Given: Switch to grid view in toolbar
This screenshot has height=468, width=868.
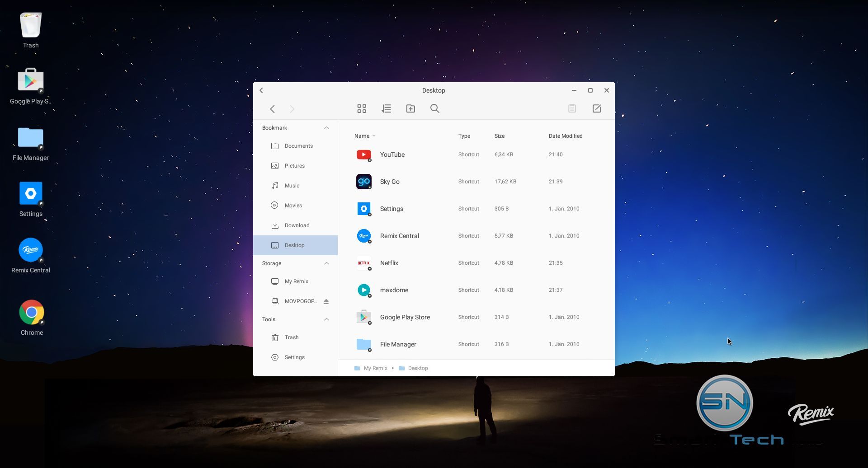Looking at the screenshot, I should (x=362, y=108).
